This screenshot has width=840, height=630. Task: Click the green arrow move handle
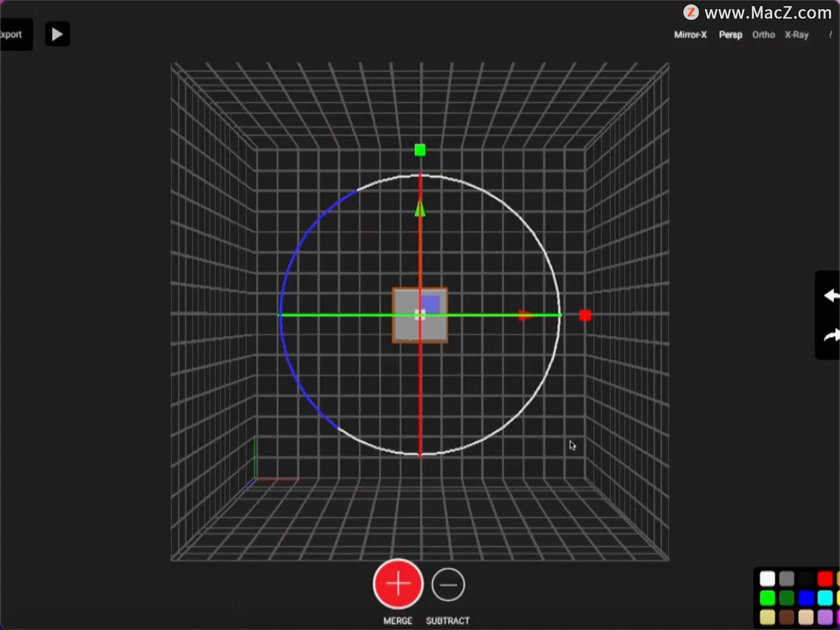point(420,208)
